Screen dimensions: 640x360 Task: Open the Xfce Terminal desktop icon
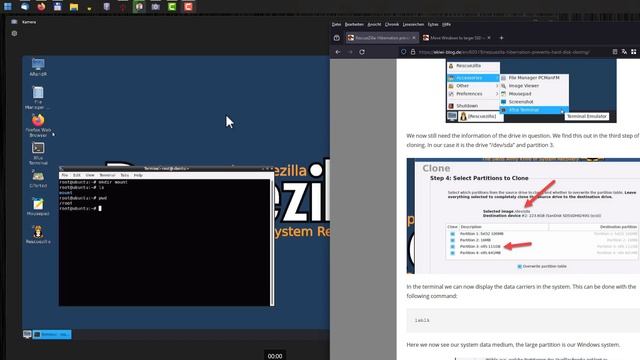(38, 153)
